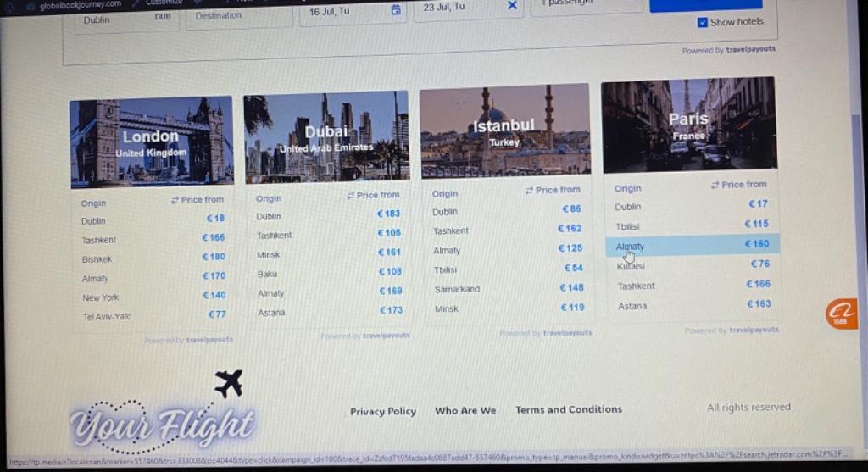Select Tashkent to Dubai for €105
Screen dimensions: 868x472
tap(329, 234)
